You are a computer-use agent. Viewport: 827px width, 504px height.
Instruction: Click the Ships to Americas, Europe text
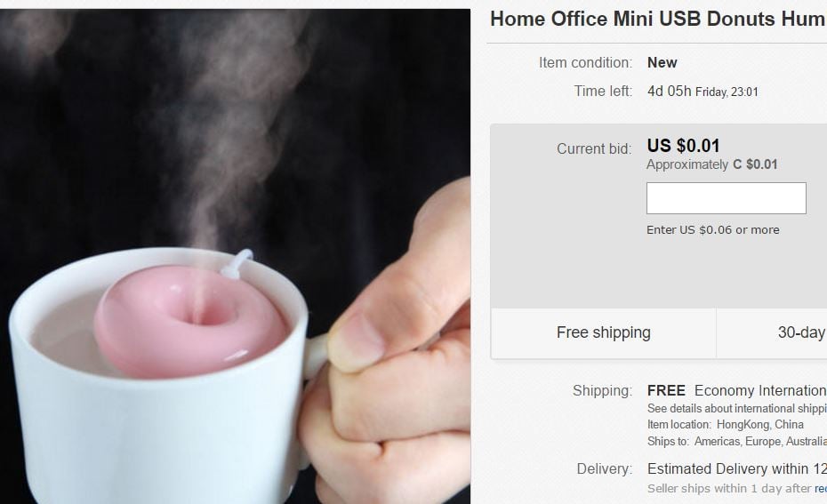coord(737,441)
